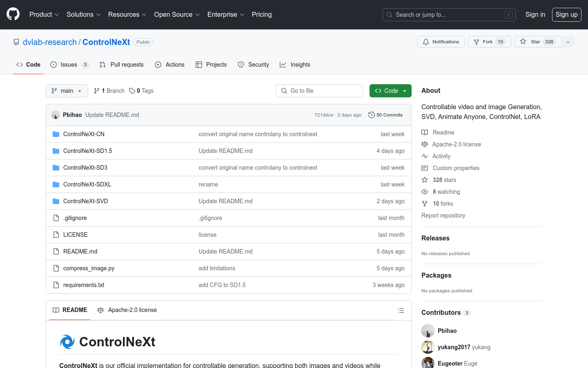Image resolution: width=588 pixels, height=368 pixels.
Task: Select the Code tab
Action: (x=28, y=65)
